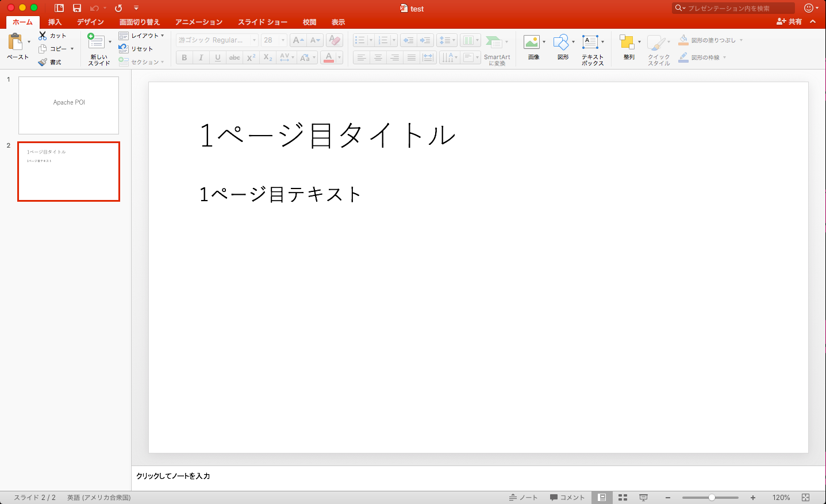Open the font size 28 dropdown
This screenshot has width=826, height=504.
(x=282, y=40)
